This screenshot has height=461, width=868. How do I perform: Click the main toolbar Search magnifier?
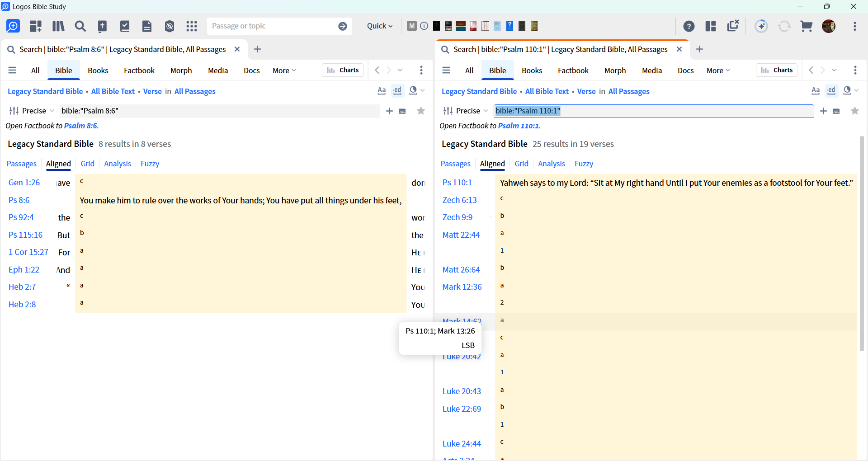pos(80,26)
